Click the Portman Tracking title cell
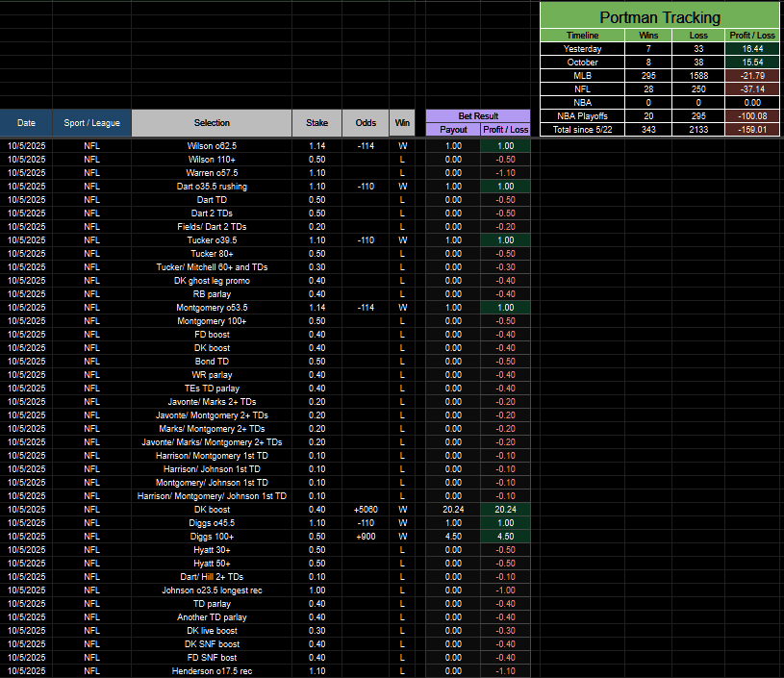The image size is (784, 678). 660,15
